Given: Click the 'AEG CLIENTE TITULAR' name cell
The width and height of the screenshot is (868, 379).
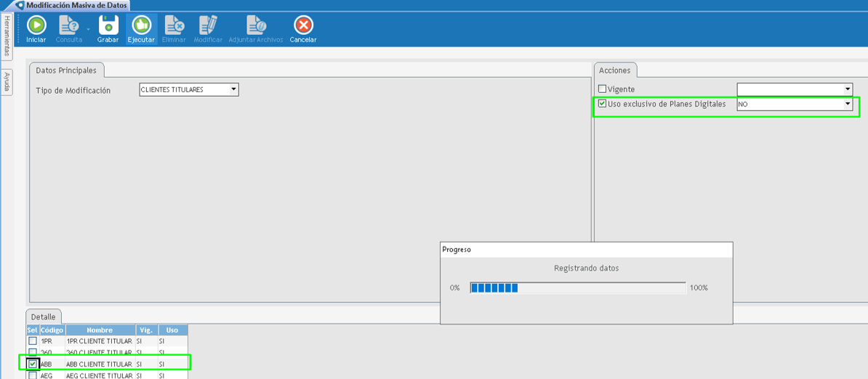Looking at the screenshot, I should [100, 375].
